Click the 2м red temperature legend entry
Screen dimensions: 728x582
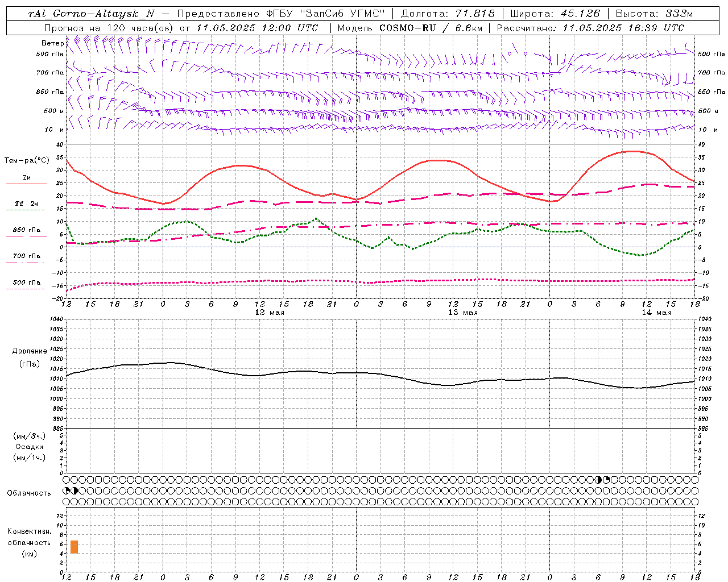26,181
